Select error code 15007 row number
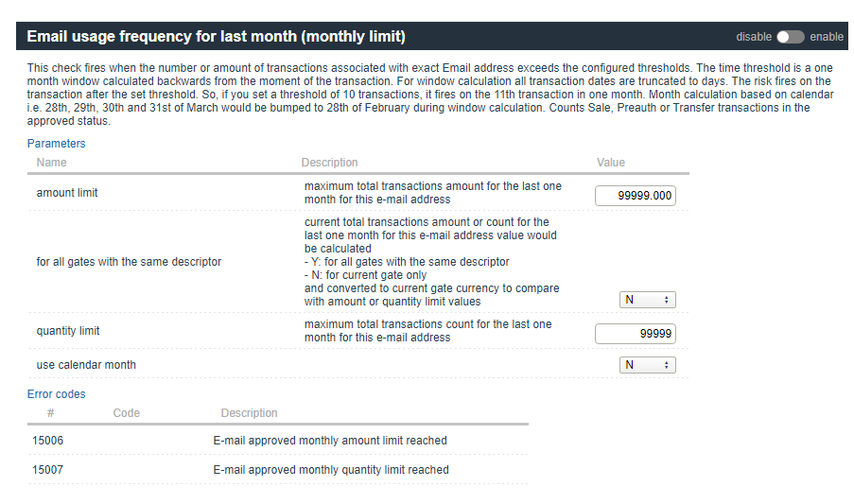This screenshot has height=504, width=854. (47, 470)
